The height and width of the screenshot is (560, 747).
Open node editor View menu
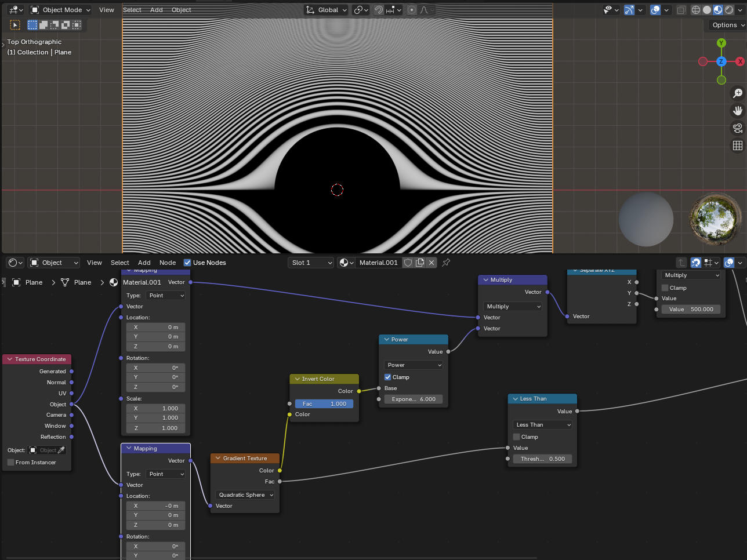[95, 263]
